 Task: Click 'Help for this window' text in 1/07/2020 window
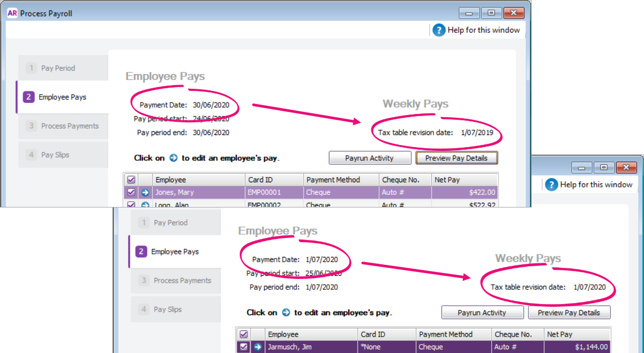tap(596, 184)
